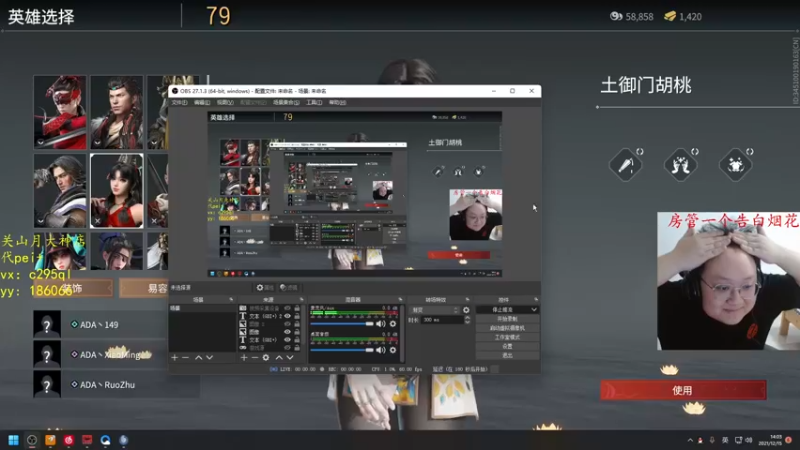Open source properties gear in sources toolbar
This screenshot has height=450, width=800.
pyautogui.click(x=266, y=358)
